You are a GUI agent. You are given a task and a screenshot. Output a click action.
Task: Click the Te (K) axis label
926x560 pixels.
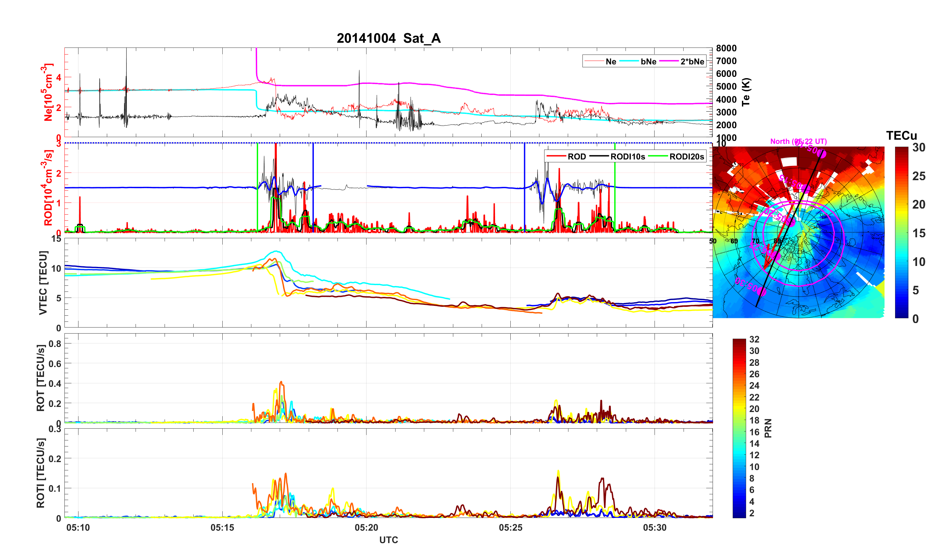point(745,92)
